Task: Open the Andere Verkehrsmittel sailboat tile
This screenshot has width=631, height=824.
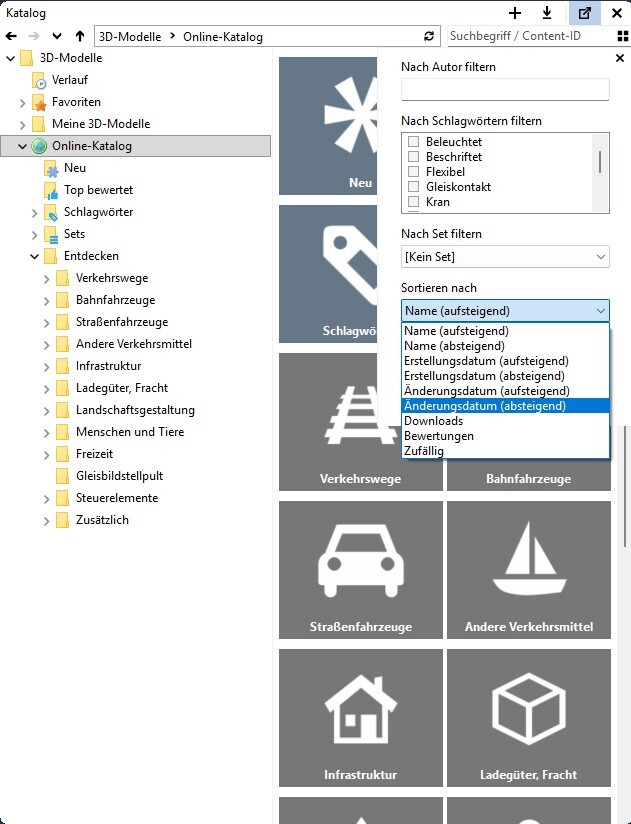Action: (x=529, y=570)
